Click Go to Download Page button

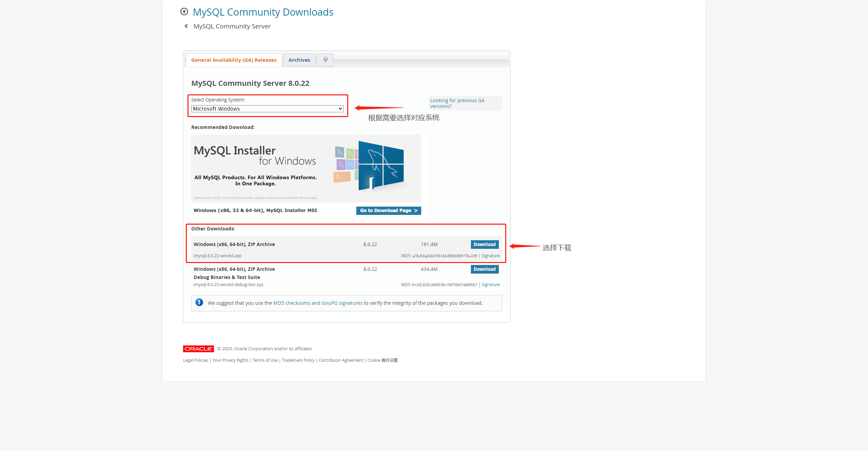tap(389, 210)
